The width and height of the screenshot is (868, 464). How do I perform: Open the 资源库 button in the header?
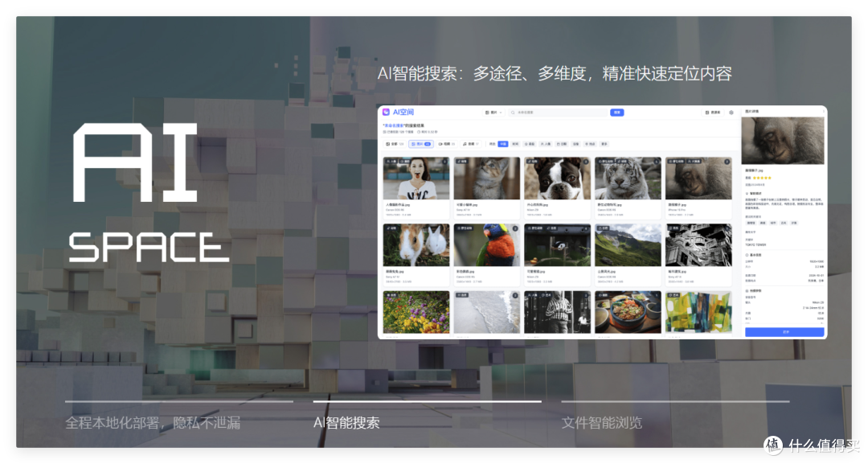(713, 113)
